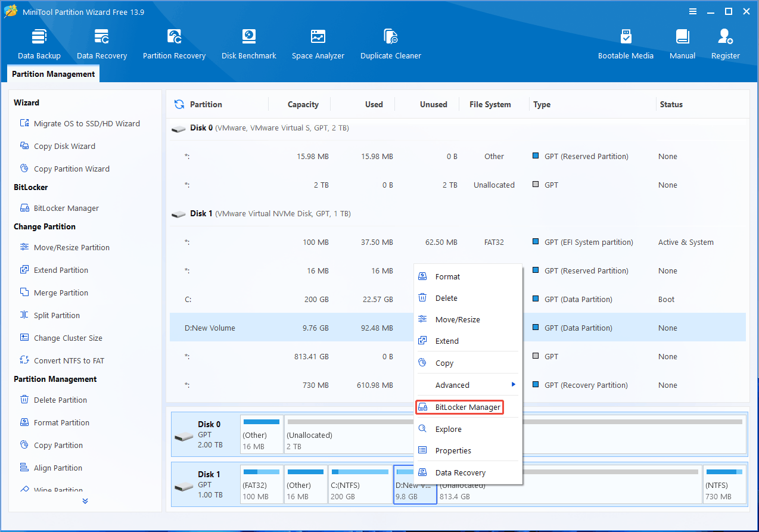Select Disk 0 2 TB unallocated row
The height and width of the screenshot is (532, 759).
coord(458,185)
